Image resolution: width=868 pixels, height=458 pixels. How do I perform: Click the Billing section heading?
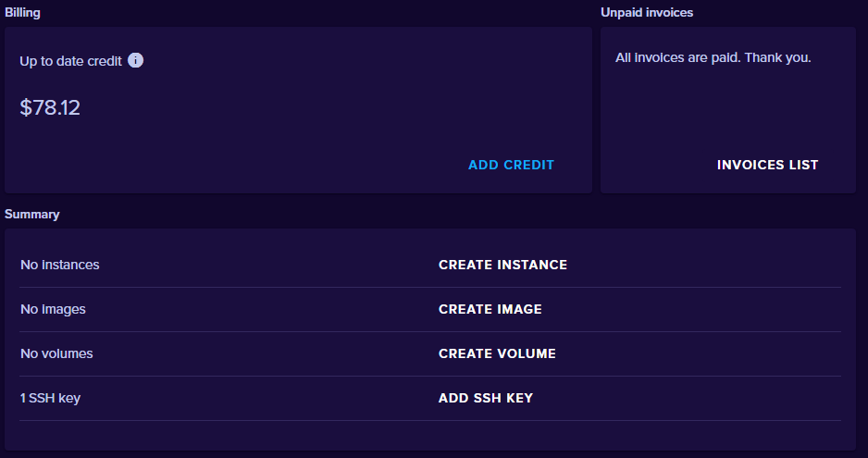coord(22,13)
